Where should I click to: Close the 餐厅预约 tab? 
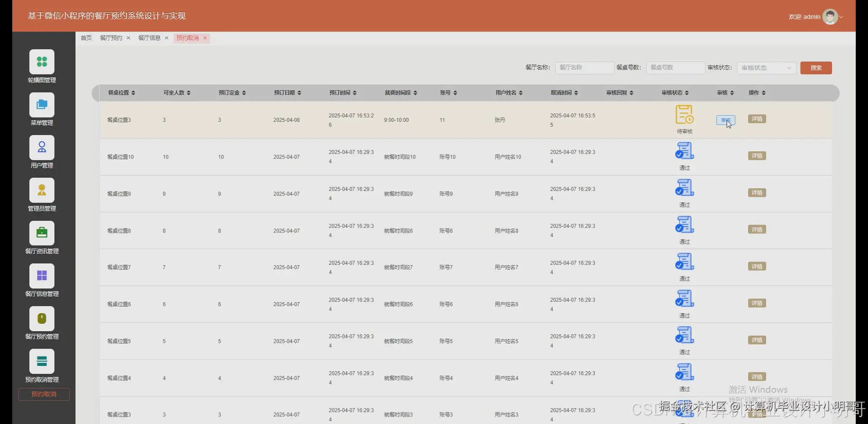(x=128, y=38)
